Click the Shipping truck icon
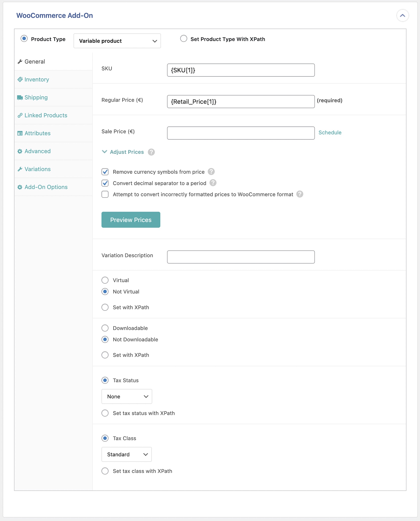 [x=20, y=98]
